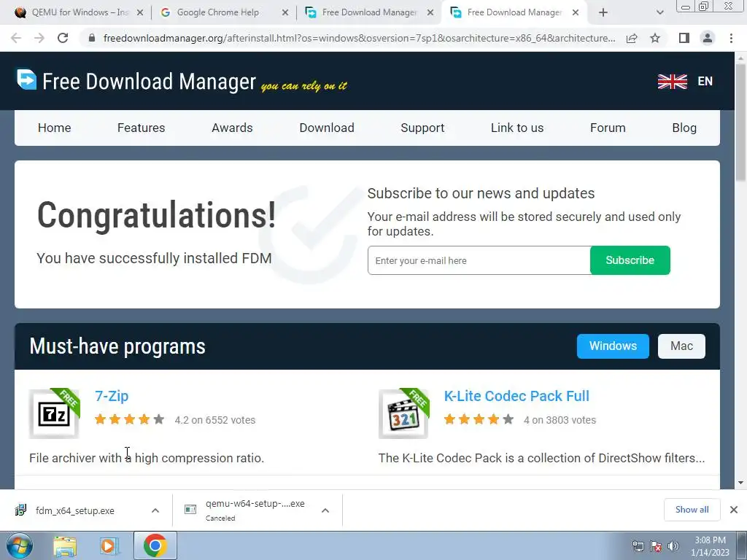Click the 7-Zip program icon

click(54, 413)
